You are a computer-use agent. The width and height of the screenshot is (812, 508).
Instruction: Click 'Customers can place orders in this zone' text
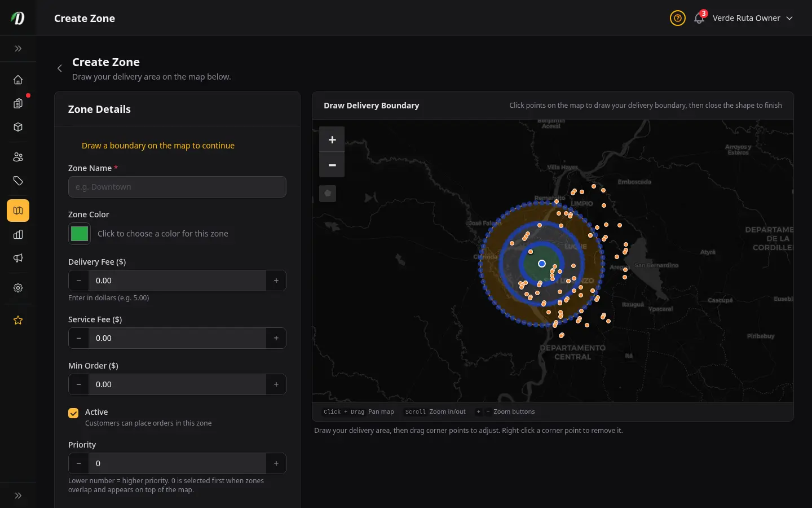(x=148, y=423)
